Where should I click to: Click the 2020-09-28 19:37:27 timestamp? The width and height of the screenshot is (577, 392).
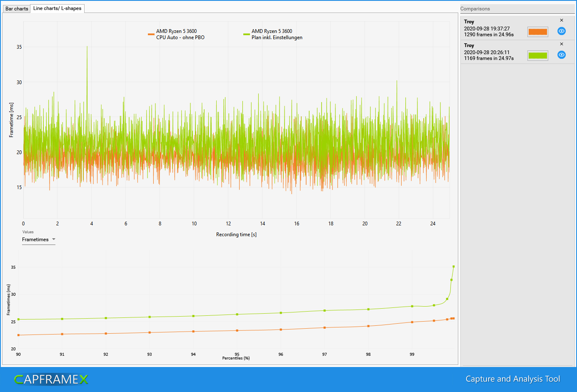tap(487, 29)
